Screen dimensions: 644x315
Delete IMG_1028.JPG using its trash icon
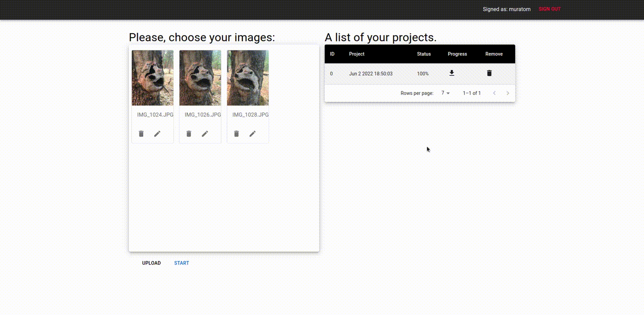tap(237, 133)
